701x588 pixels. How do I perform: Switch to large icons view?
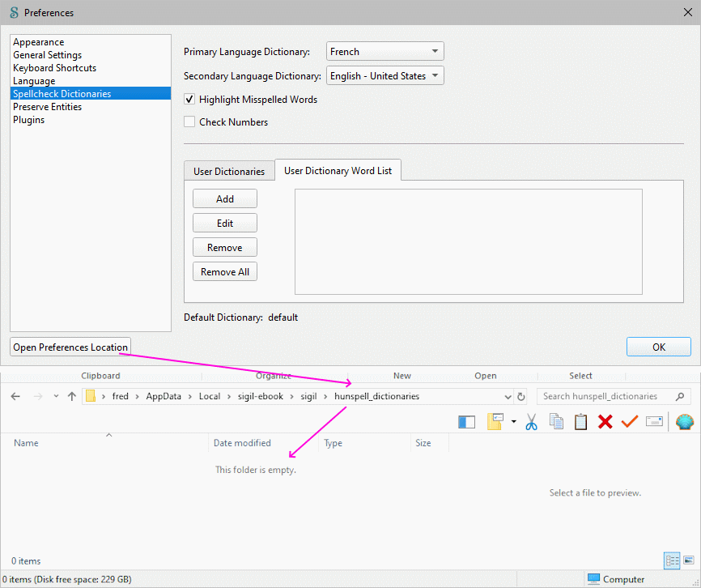point(689,560)
